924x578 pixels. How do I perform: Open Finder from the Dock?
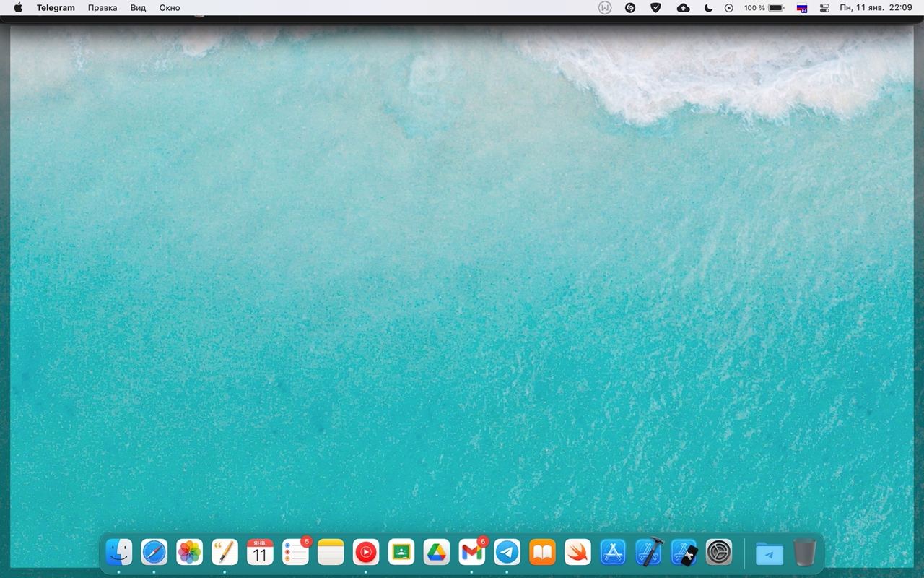pyautogui.click(x=119, y=553)
